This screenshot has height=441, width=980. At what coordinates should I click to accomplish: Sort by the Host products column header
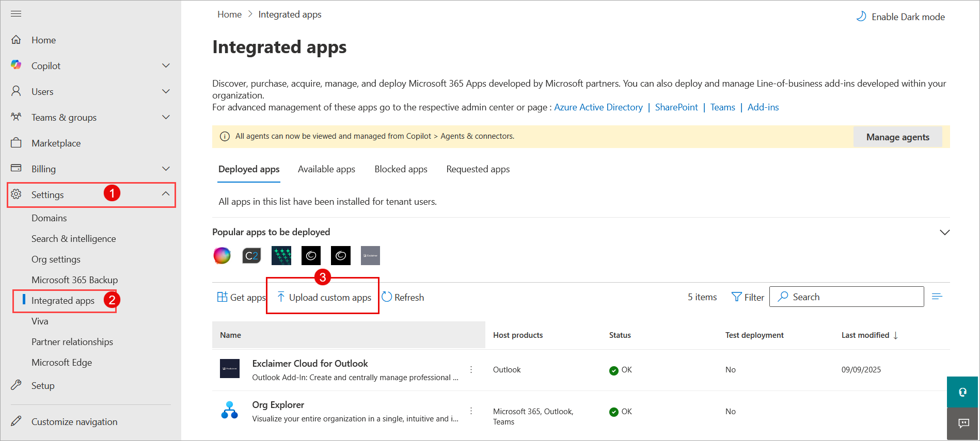[x=518, y=335]
